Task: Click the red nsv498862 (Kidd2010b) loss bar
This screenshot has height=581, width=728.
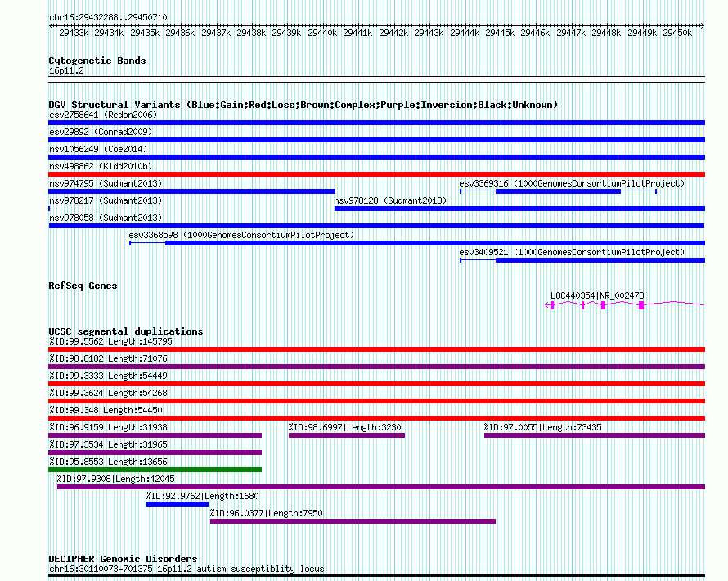Action: coord(376,174)
